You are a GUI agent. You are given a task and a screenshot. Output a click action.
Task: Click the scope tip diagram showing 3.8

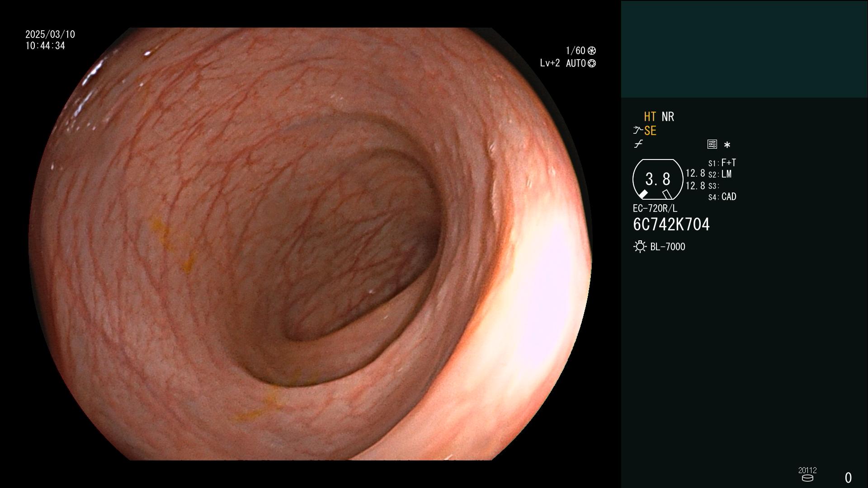[x=658, y=179]
